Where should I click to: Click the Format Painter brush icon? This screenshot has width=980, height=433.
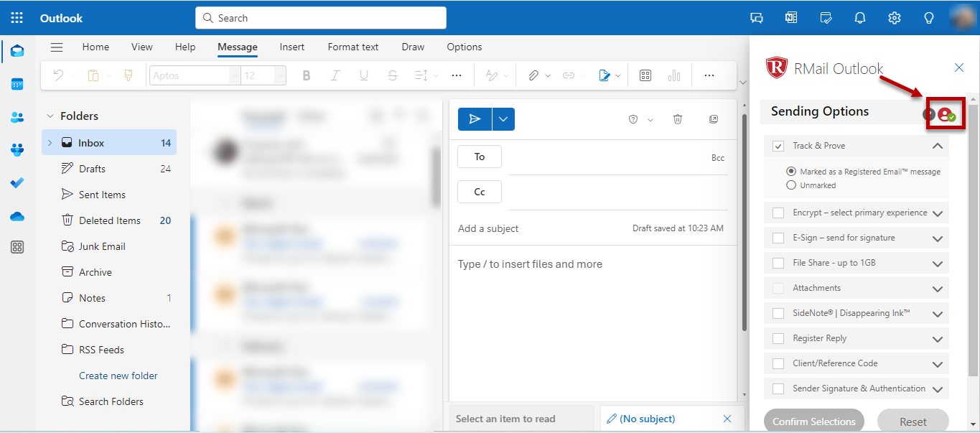pyautogui.click(x=129, y=75)
